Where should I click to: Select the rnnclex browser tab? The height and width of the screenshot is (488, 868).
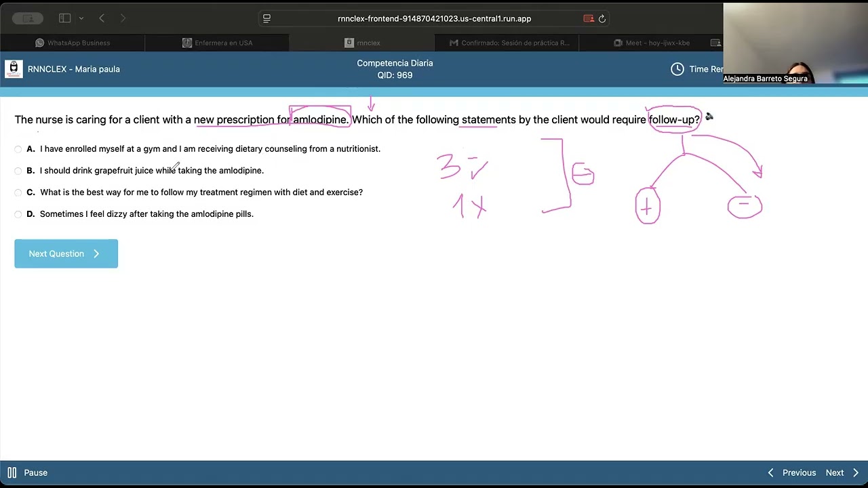361,43
